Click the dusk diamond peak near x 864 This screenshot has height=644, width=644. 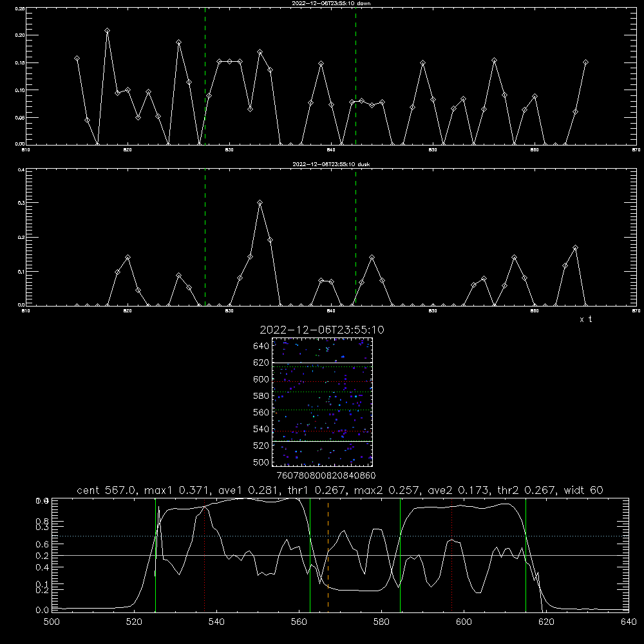(575, 248)
